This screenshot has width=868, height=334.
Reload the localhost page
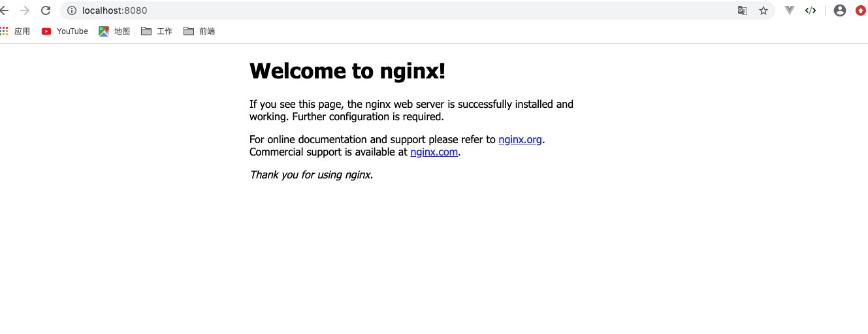click(x=46, y=10)
